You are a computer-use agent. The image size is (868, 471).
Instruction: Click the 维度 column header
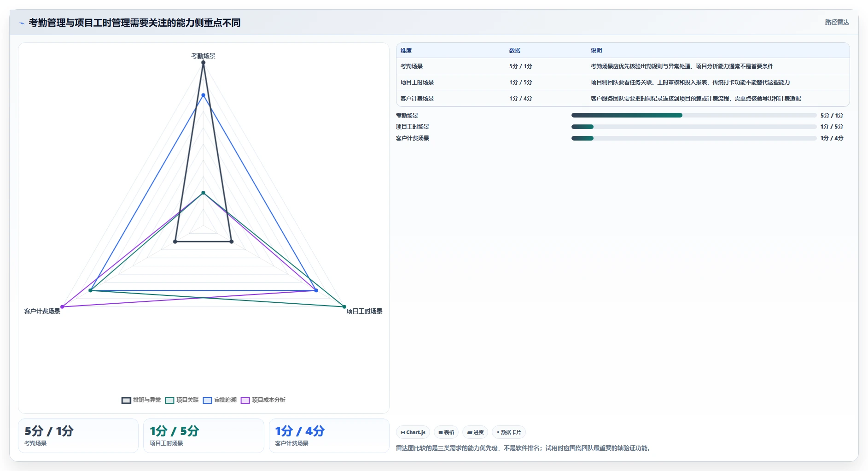coord(406,51)
